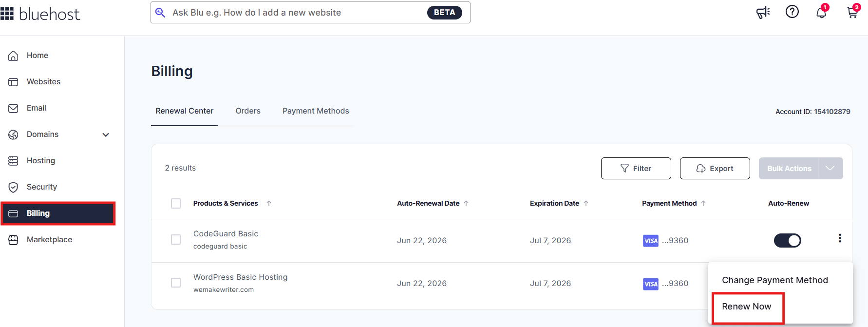Screen dimensions: 868x327
Task: Check the CodeGuard Basic row checkbox
Action: [176, 240]
